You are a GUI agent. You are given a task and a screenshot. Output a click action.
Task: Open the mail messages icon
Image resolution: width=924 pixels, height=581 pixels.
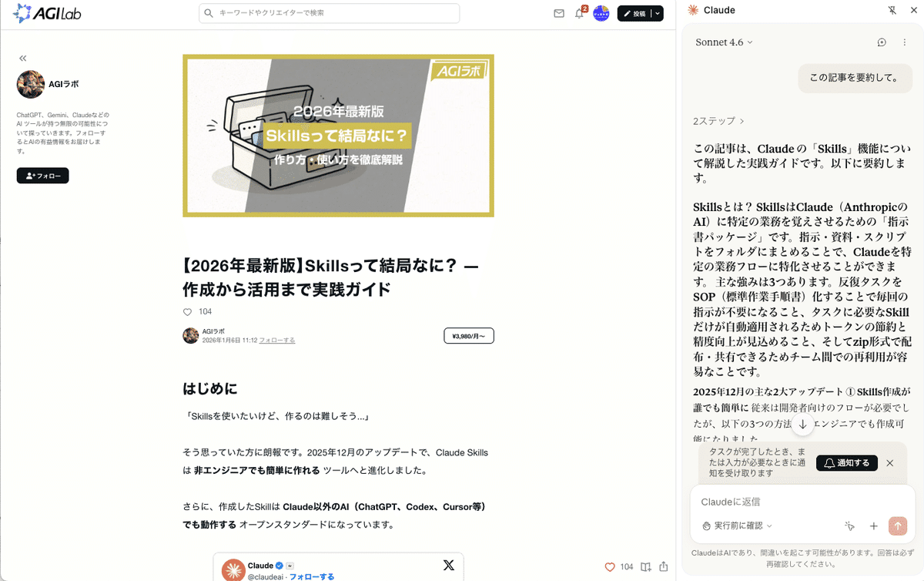tap(559, 13)
